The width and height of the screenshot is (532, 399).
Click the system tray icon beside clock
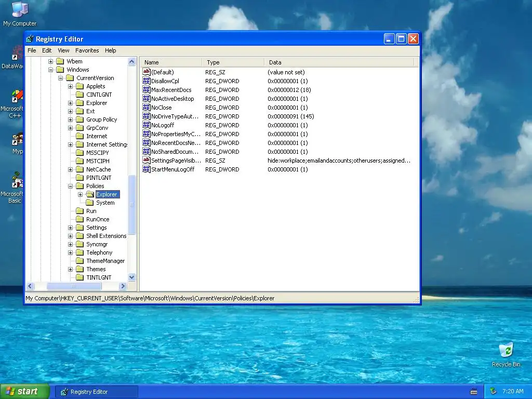click(494, 392)
